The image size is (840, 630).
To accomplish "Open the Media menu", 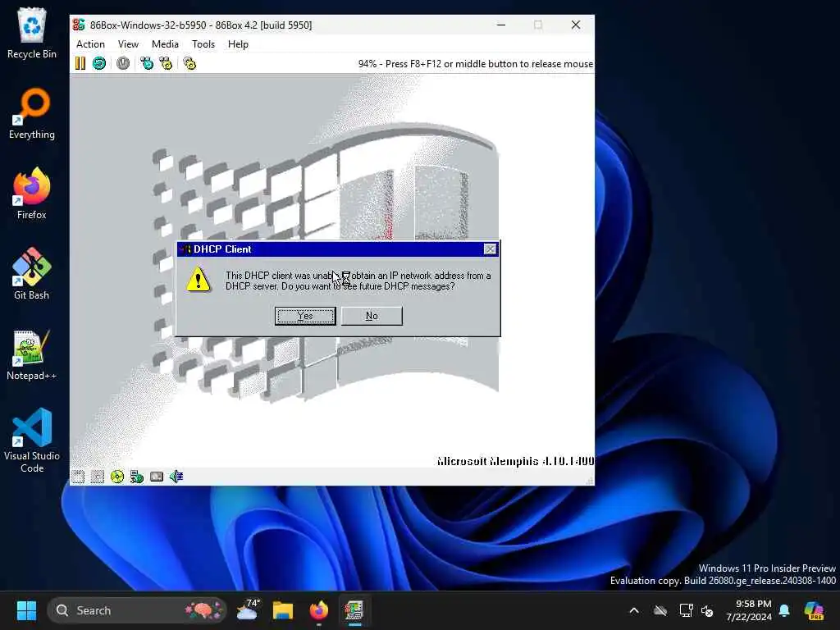I will coord(165,44).
